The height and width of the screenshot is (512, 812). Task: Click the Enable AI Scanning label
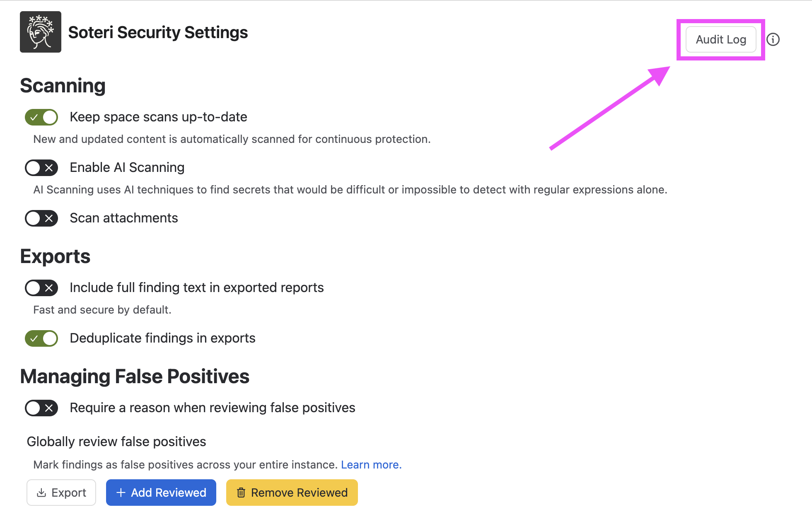tap(127, 167)
